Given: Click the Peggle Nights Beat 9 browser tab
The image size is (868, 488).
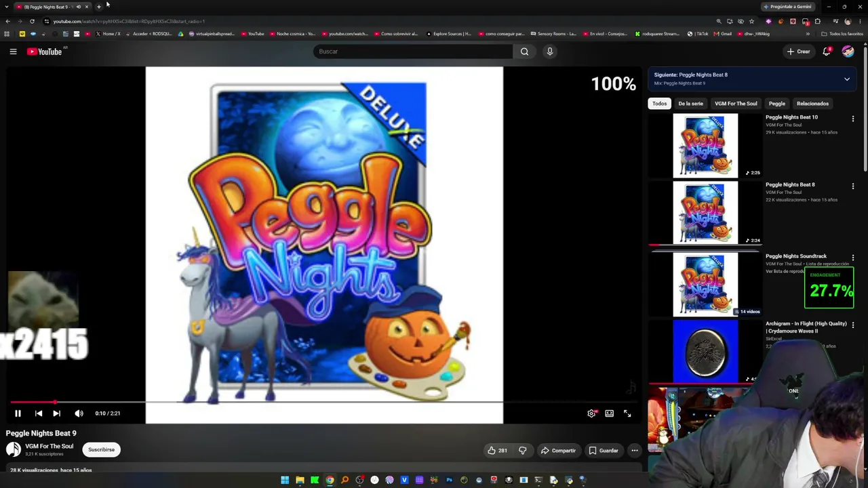Looking at the screenshot, I should pyautogui.click(x=53, y=7).
